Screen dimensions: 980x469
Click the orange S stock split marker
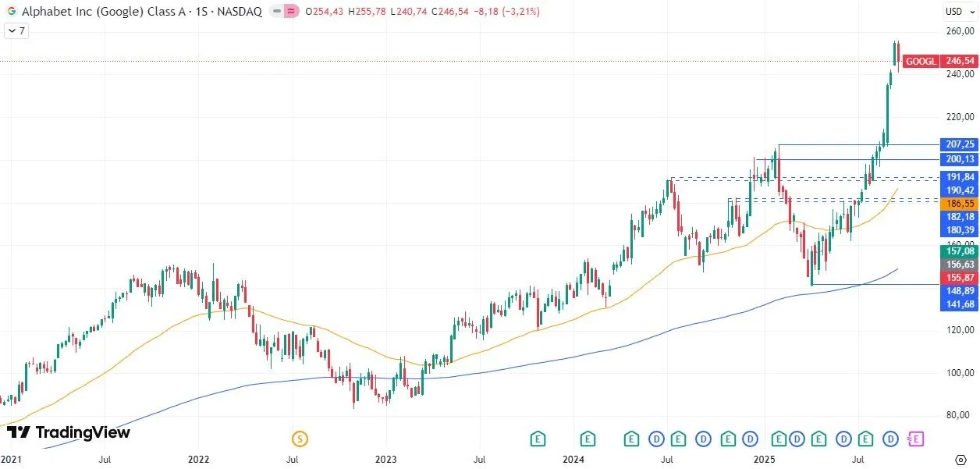point(299,439)
